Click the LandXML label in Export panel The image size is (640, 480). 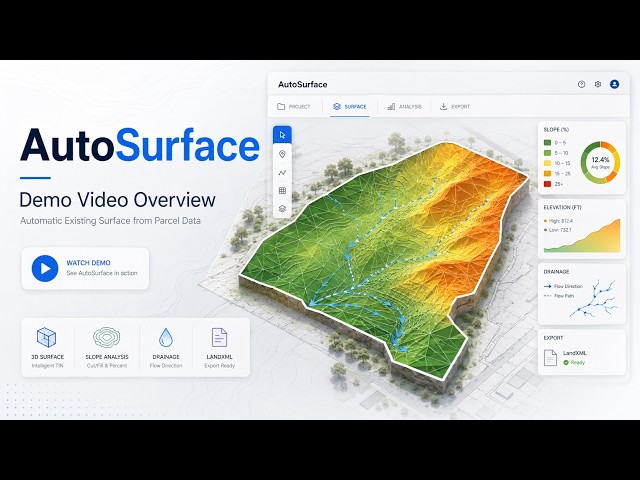point(575,353)
